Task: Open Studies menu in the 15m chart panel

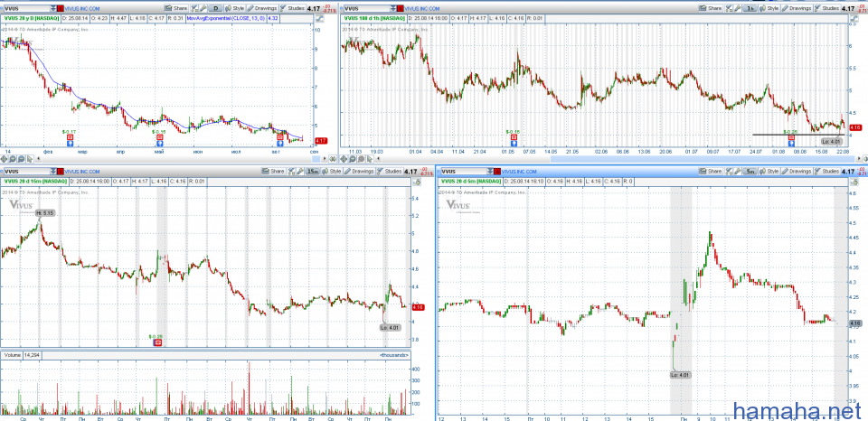Action: click(x=390, y=172)
